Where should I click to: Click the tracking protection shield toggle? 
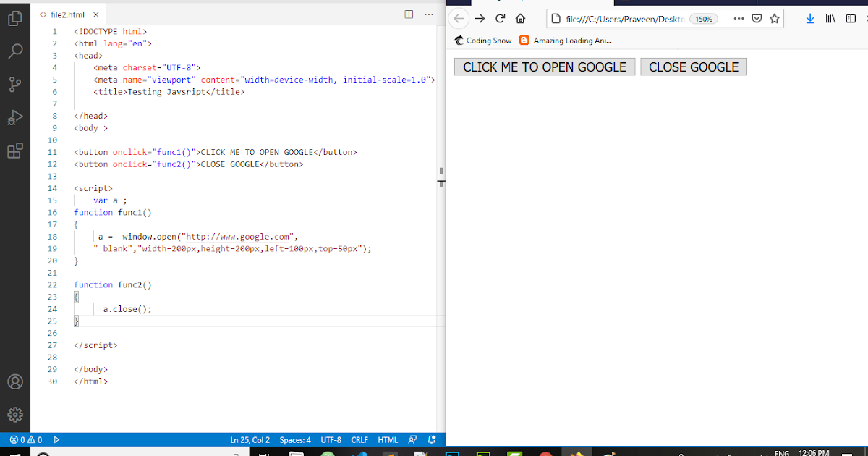click(754, 18)
